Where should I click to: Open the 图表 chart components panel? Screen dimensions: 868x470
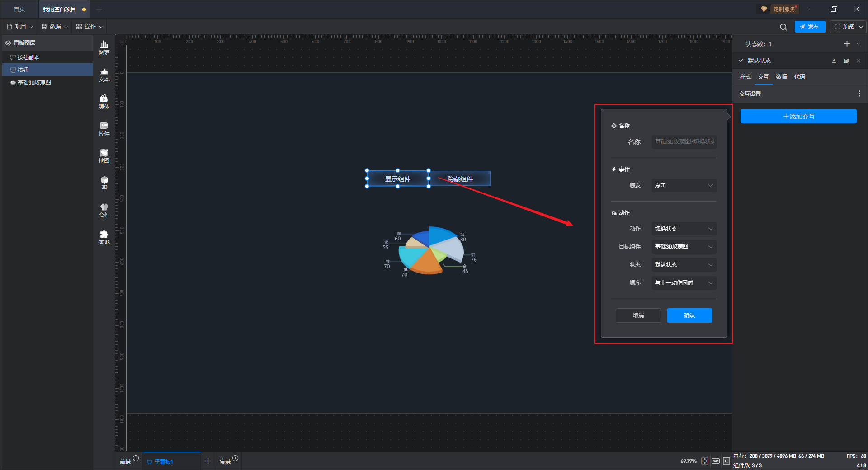[104, 47]
